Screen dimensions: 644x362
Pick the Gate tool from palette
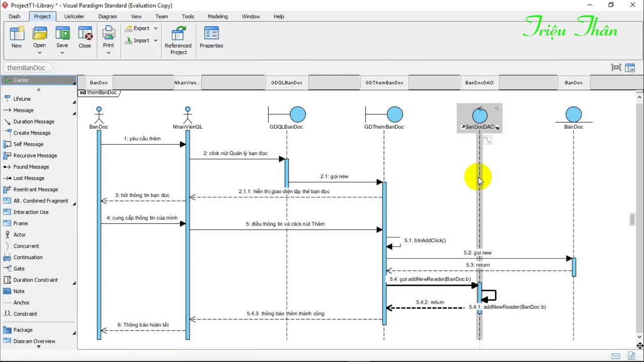tap(19, 268)
